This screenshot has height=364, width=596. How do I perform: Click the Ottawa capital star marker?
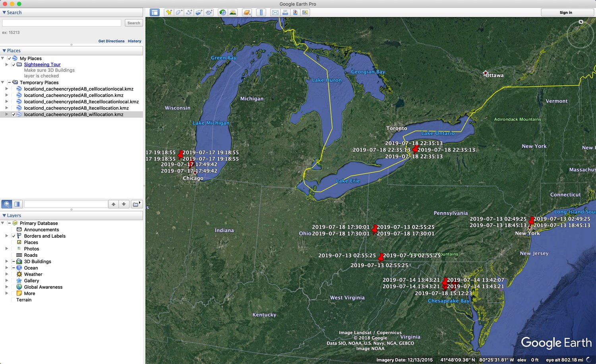[485, 73]
